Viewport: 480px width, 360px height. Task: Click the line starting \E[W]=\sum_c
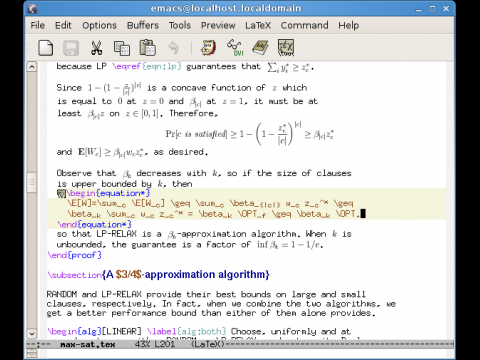coord(210,203)
